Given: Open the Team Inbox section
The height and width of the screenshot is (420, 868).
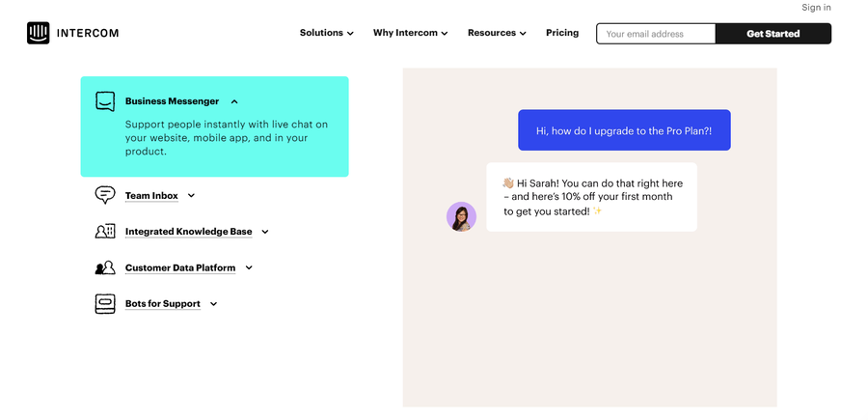Looking at the screenshot, I should point(151,196).
